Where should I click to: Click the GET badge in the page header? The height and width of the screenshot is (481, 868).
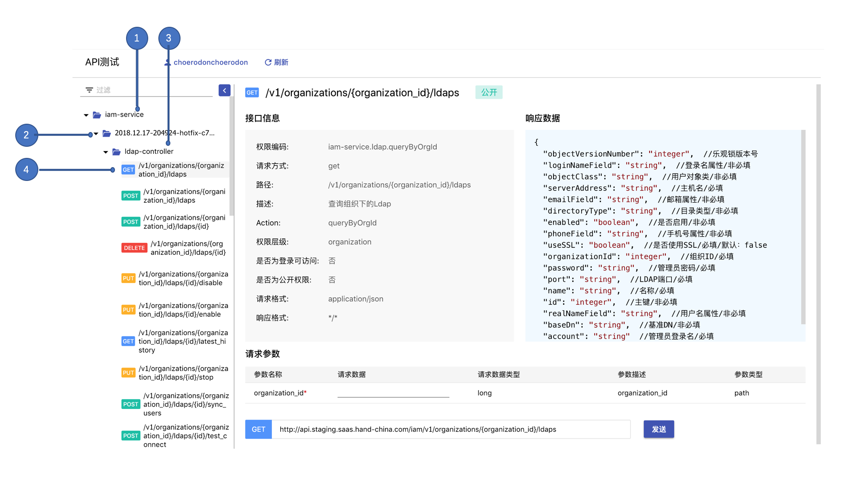tap(252, 93)
